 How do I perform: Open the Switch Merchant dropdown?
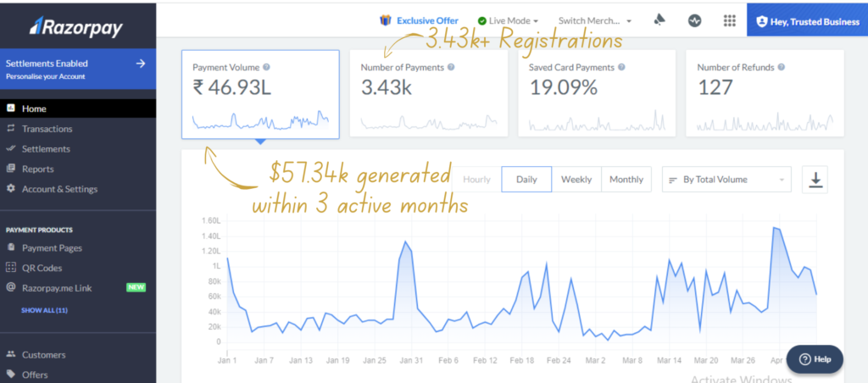point(595,21)
